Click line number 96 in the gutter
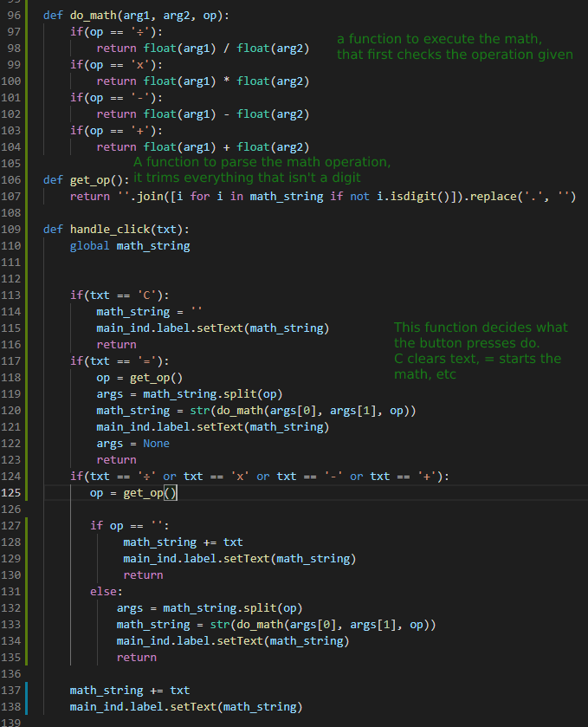This screenshot has width=588, height=727. point(14,16)
